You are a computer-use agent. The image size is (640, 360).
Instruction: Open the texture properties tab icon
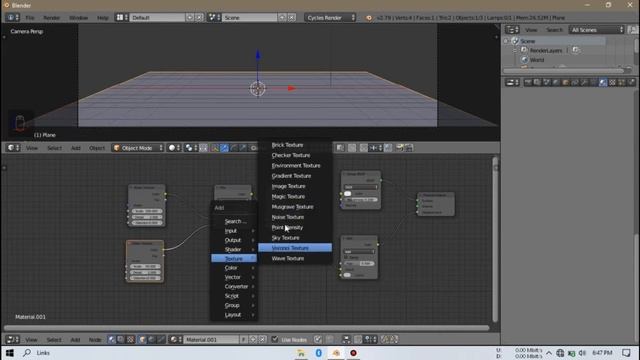pyautogui.click(x=612, y=82)
